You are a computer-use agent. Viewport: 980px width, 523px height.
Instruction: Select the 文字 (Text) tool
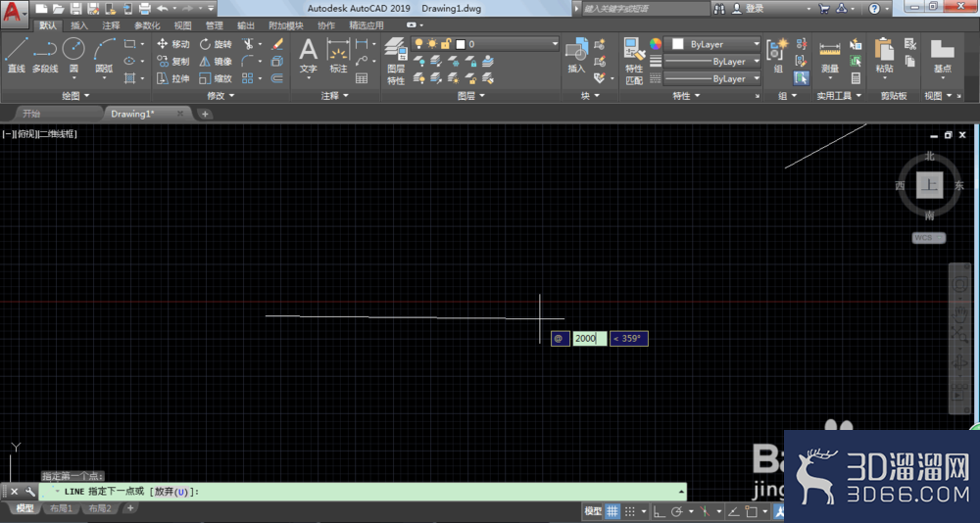[x=308, y=56]
